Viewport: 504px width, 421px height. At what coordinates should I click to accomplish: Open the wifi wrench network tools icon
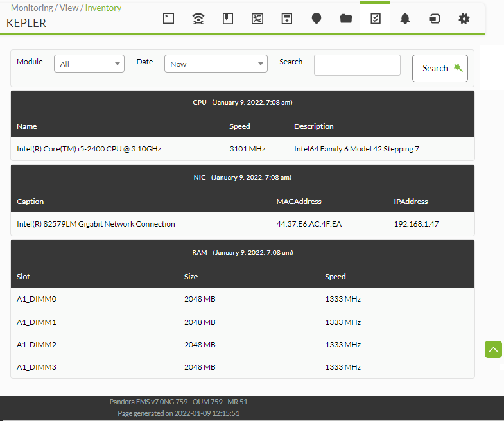[198, 19]
